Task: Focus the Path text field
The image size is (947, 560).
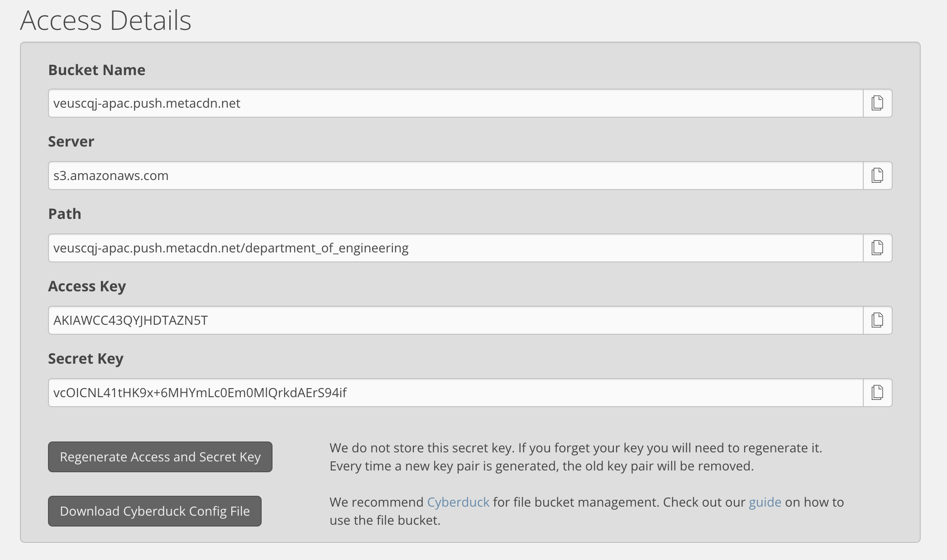Action: point(456,248)
